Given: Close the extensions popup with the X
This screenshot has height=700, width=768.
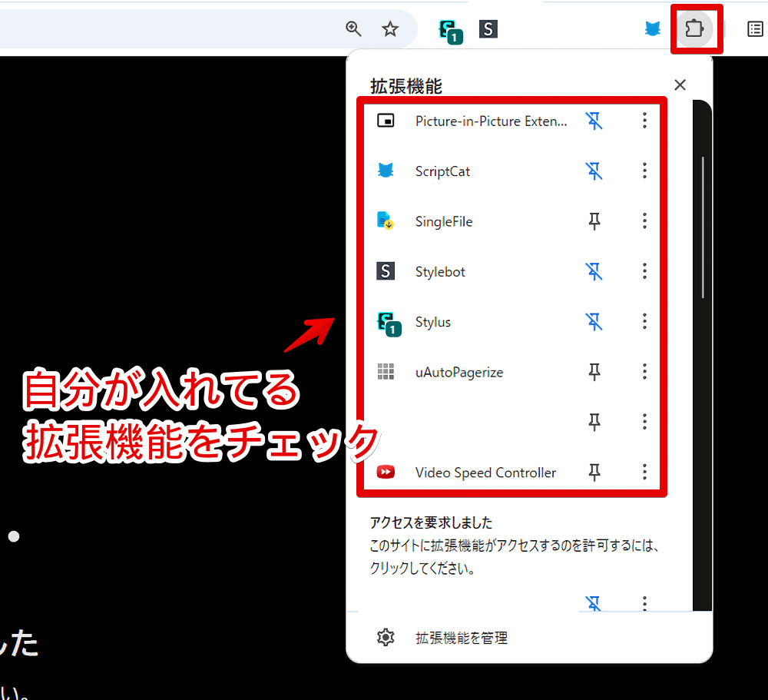Looking at the screenshot, I should click(680, 85).
